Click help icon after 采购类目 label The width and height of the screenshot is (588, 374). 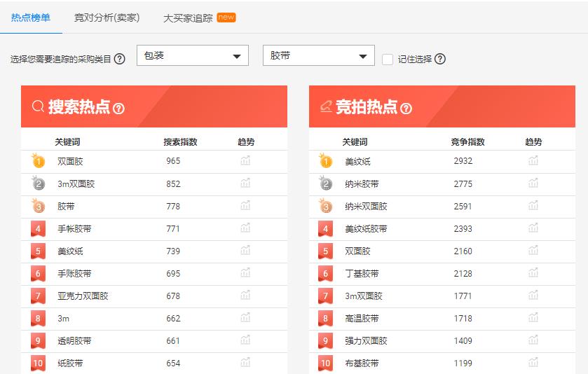point(120,60)
